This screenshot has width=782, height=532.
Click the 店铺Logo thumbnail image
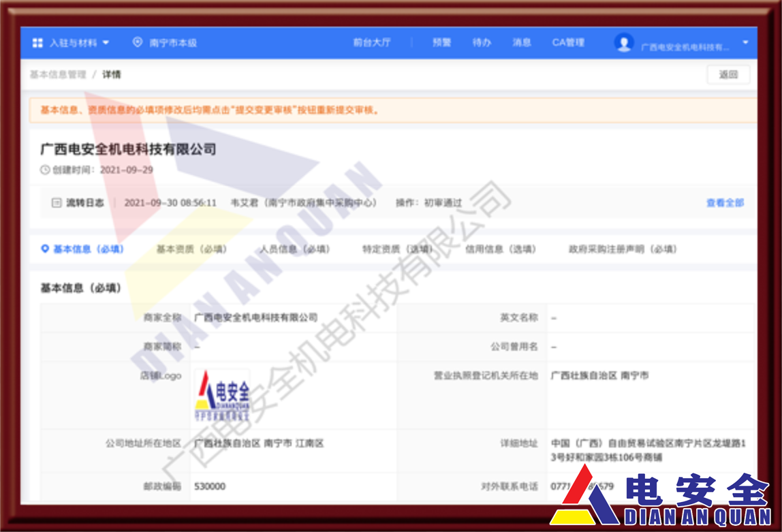point(223,395)
